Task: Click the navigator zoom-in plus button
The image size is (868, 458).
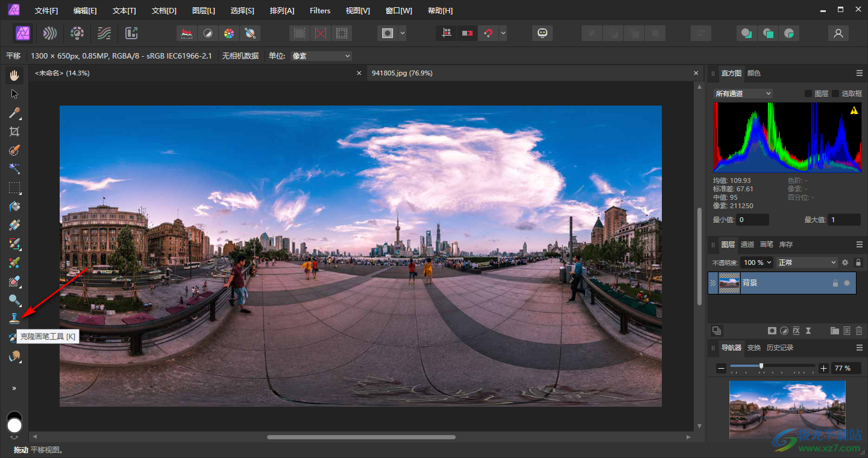Action: (x=823, y=368)
